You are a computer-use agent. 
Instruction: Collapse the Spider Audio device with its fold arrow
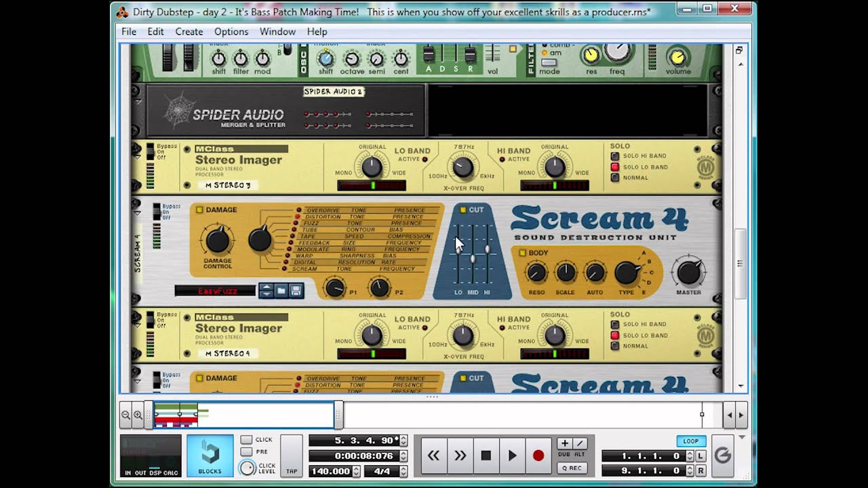coord(138,102)
